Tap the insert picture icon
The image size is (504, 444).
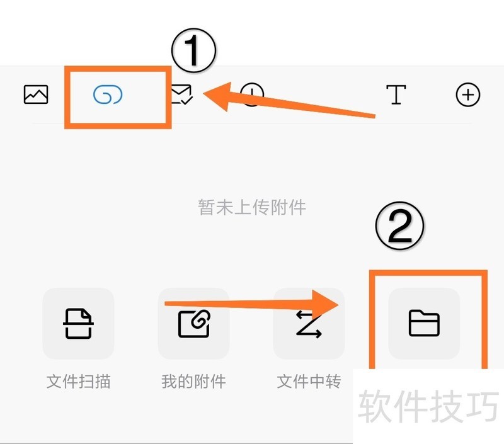coord(36,94)
